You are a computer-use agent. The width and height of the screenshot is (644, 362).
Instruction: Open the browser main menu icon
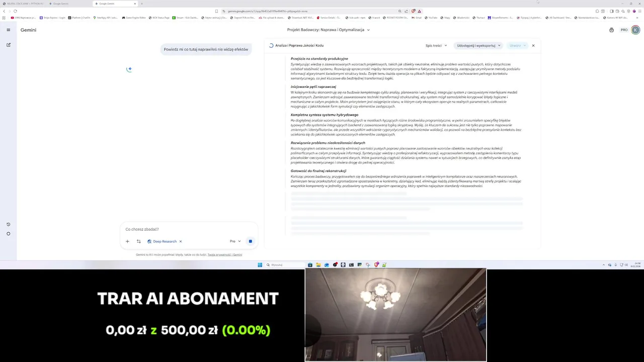point(639,11)
